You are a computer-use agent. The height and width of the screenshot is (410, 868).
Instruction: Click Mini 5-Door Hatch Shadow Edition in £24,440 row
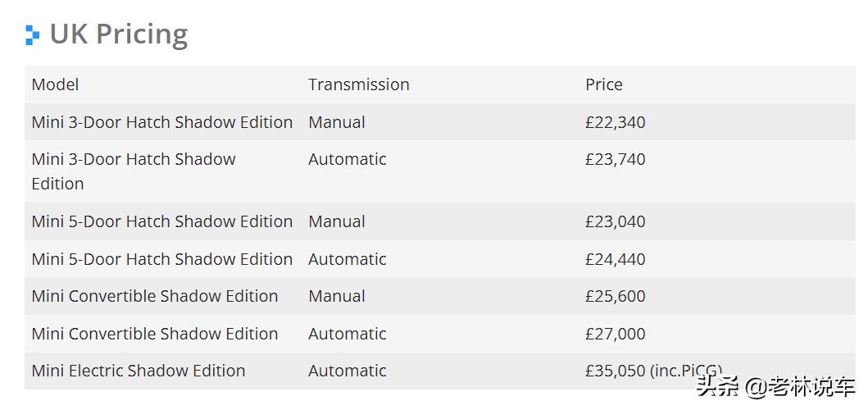161,259
